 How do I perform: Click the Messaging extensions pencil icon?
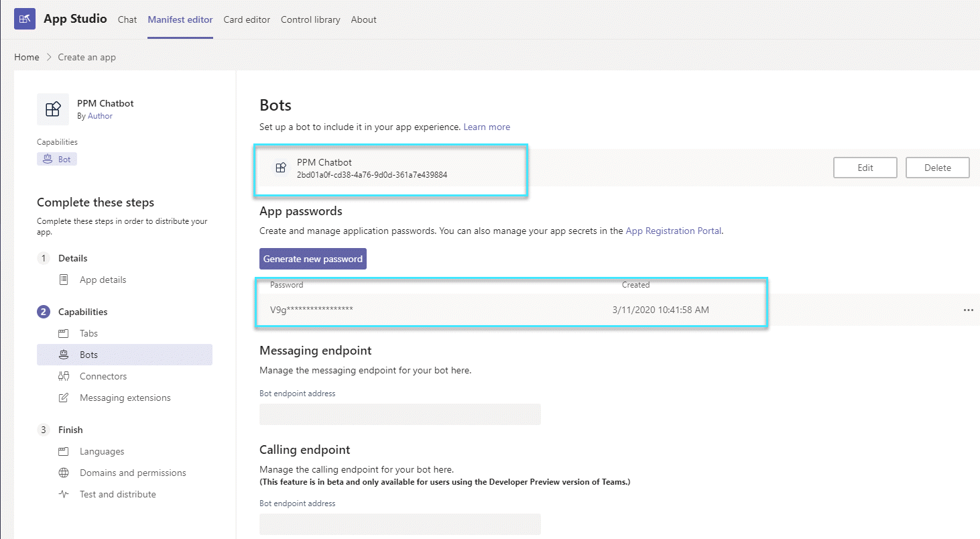pos(64,398)
